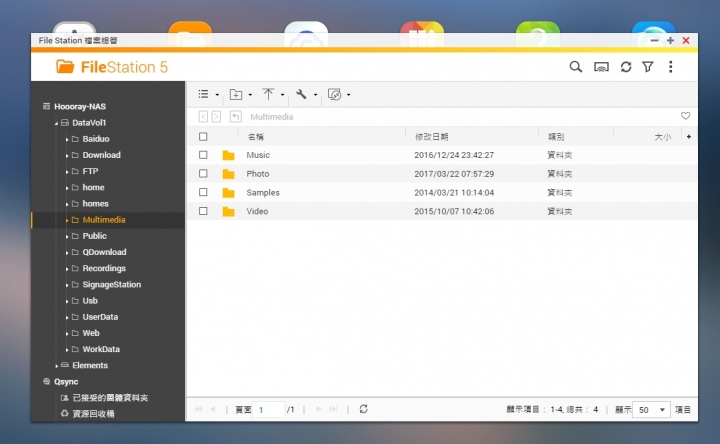Sort by 修改日期 column header
Viewport: 720px width, 444px height.
(x=431, y=137)
